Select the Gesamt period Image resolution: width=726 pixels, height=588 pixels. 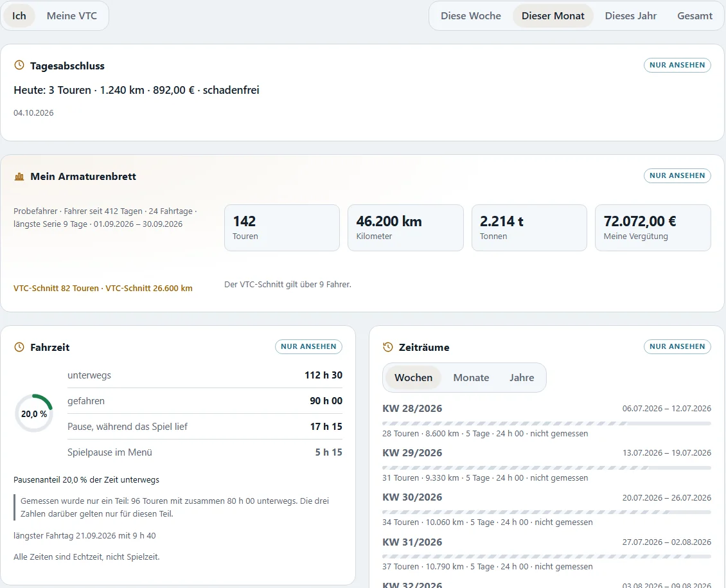695,15
